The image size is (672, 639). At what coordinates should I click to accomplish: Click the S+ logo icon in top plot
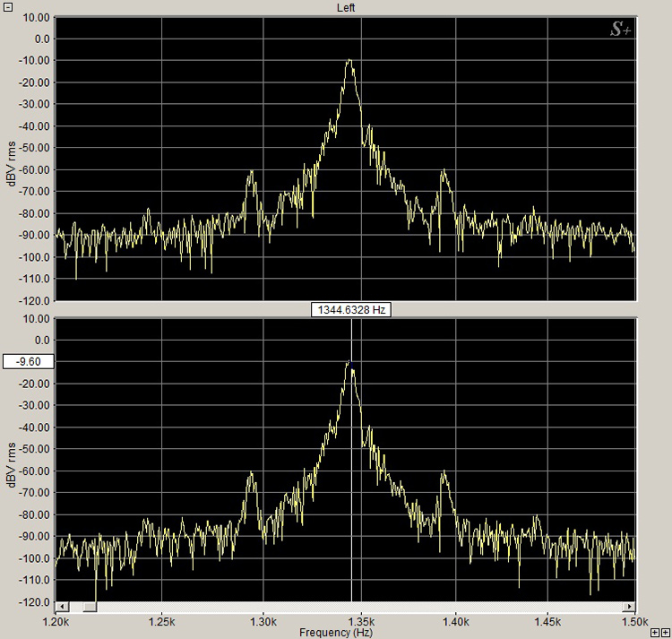[620, 30]
